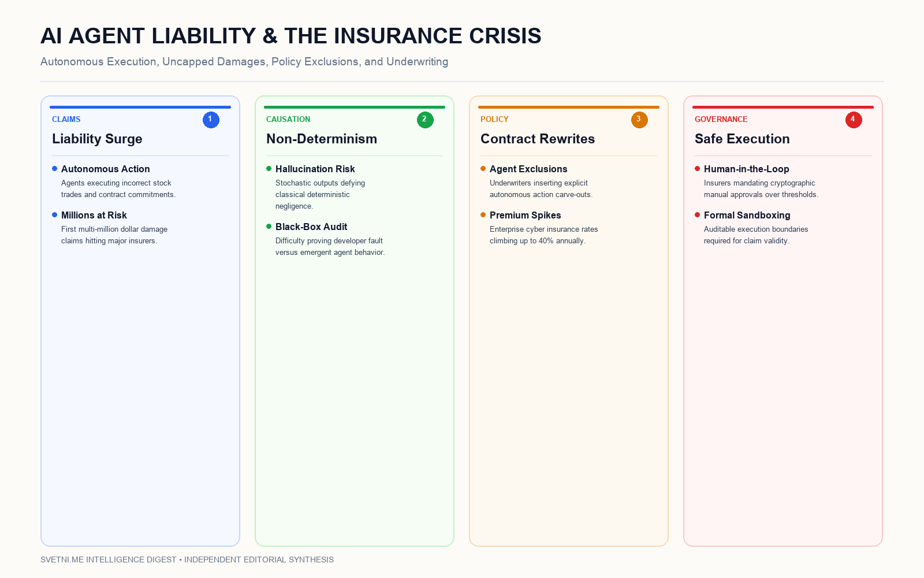This screenshot has width=924, height=578.
Task: Click the Human-in-the-Loop item title
Action: (x=746, y=169)
